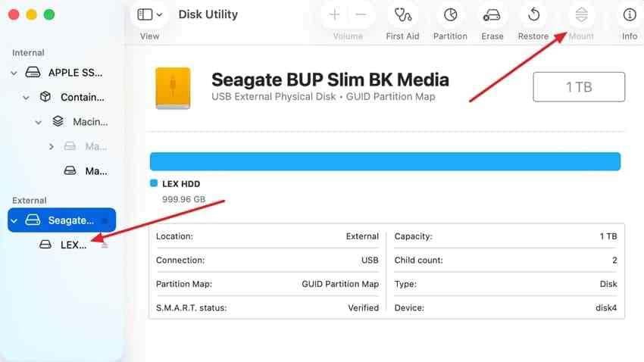This screenshot has height=362, width=644.
Task: Select the Contain... row in sidebar
Action: click(61, 97)
